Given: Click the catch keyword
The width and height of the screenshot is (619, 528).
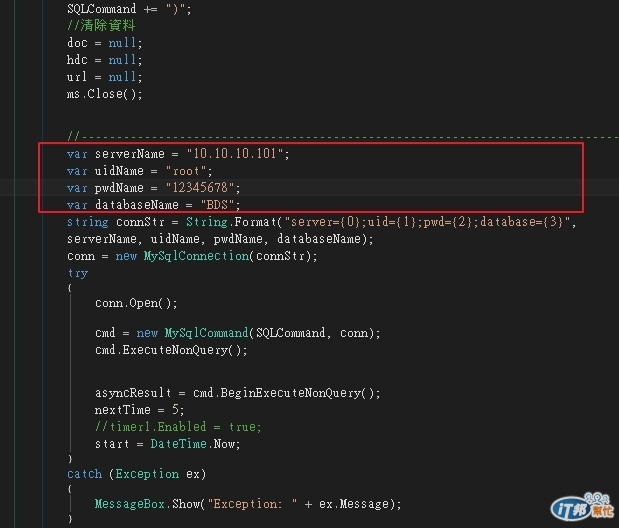Looking at the screenshot, I should (x=84, y=474).
